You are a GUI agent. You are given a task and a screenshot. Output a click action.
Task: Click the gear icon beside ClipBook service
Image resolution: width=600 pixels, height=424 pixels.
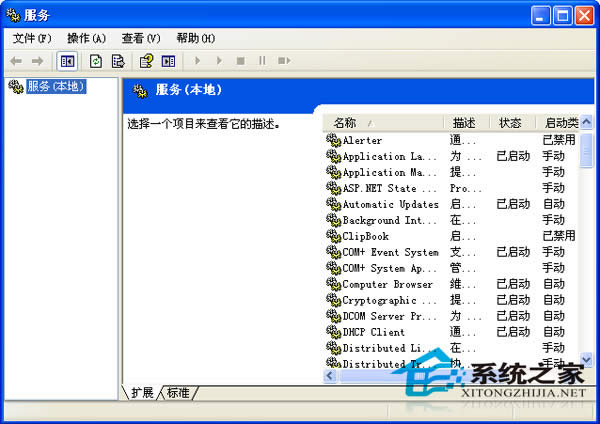334,237
